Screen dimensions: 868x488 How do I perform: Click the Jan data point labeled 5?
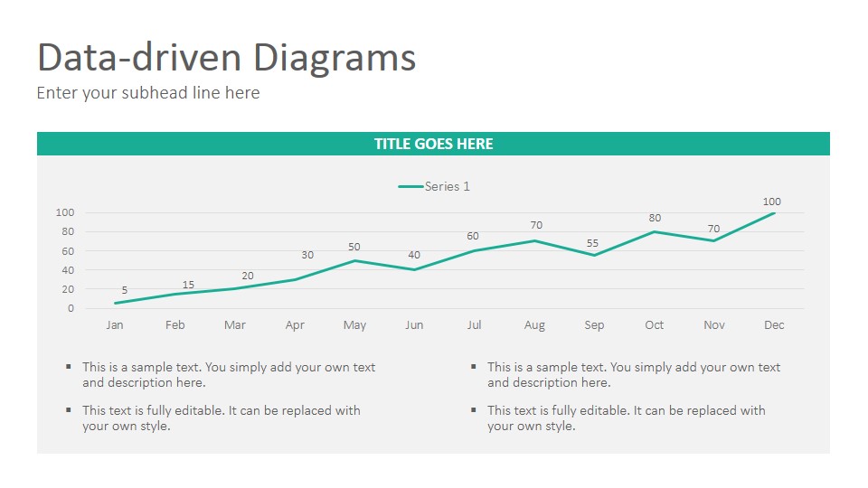tap(115, 304)
